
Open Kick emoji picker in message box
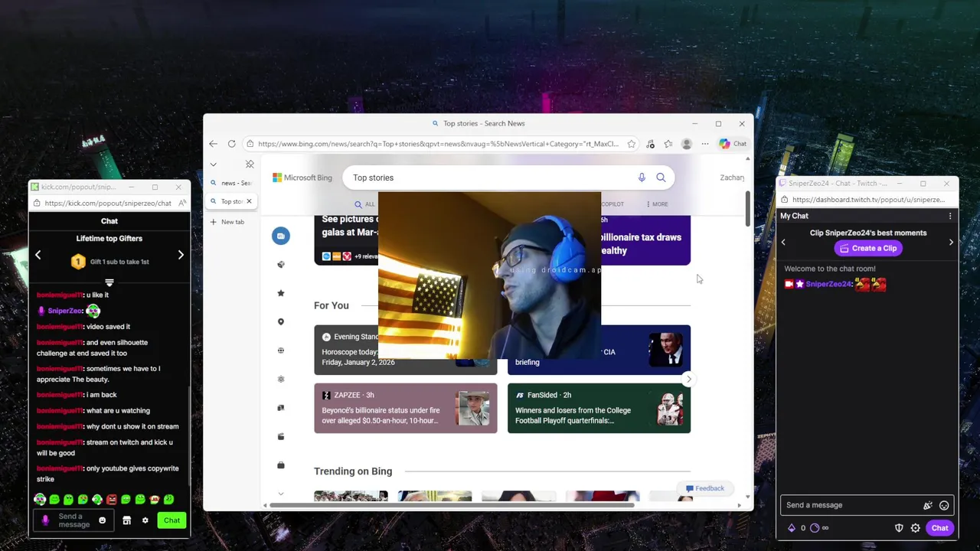point(102,520)
